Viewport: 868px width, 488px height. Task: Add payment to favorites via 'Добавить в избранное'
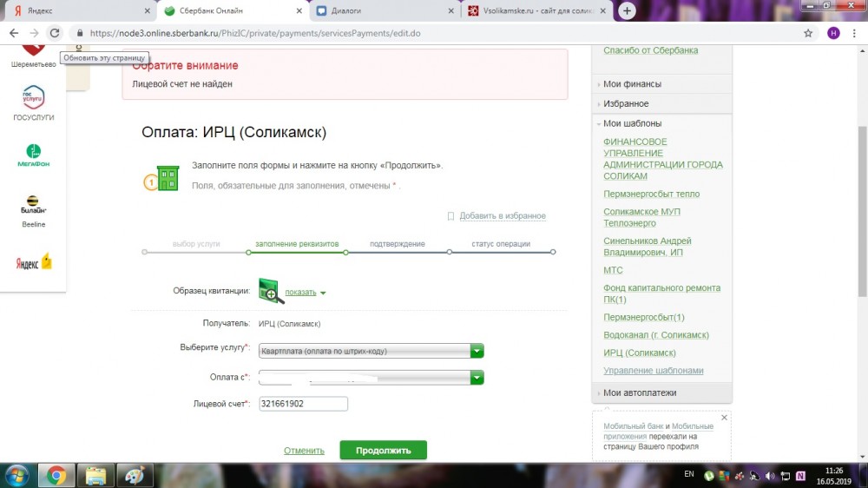[502, 216]
